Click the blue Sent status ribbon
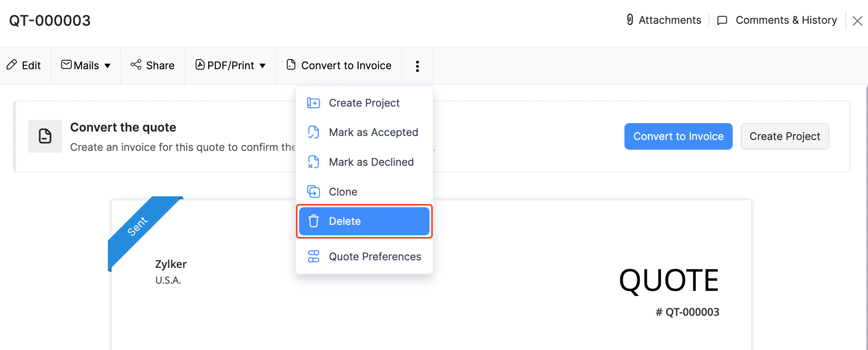Viewport: 868px width, 350px height. [138, 226]
